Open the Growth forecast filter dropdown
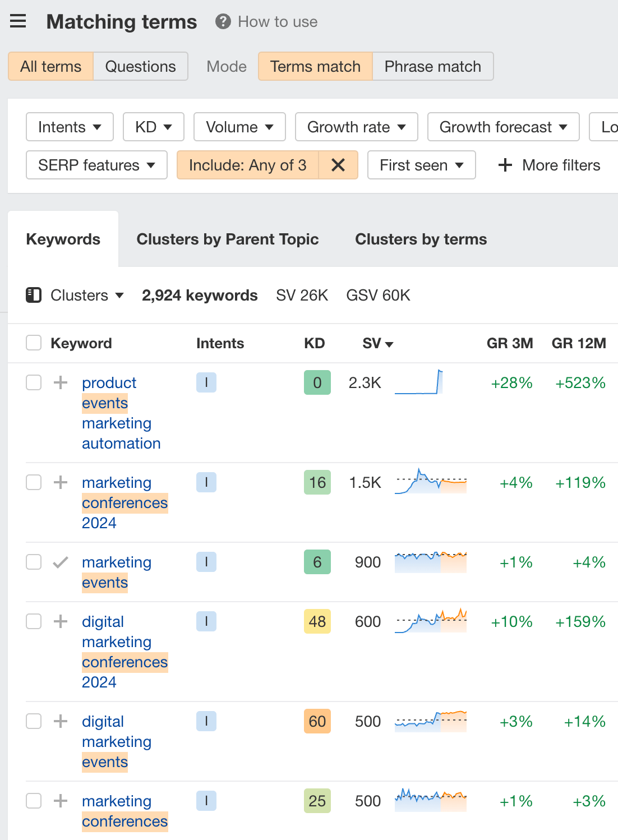 click(503, 127)
